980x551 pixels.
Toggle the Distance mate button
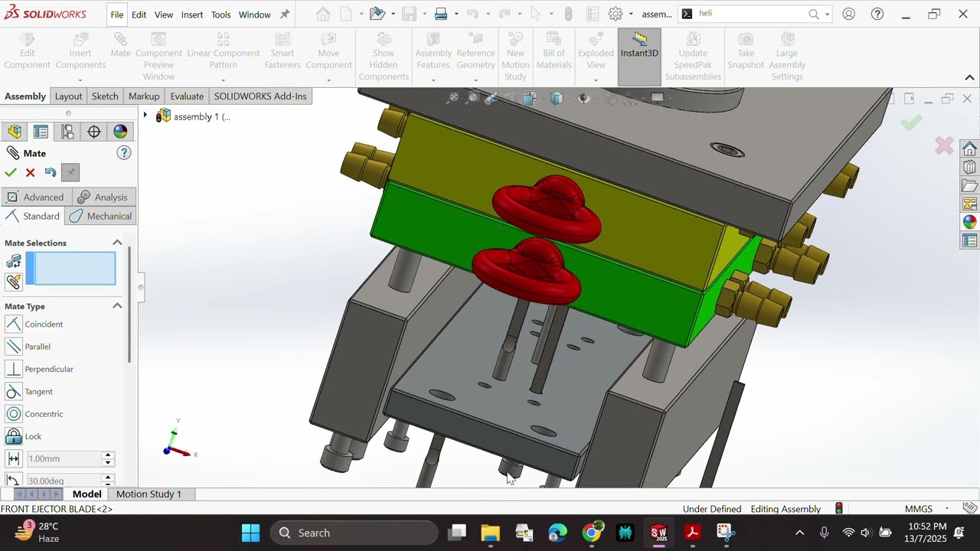[x=13, y=458]
